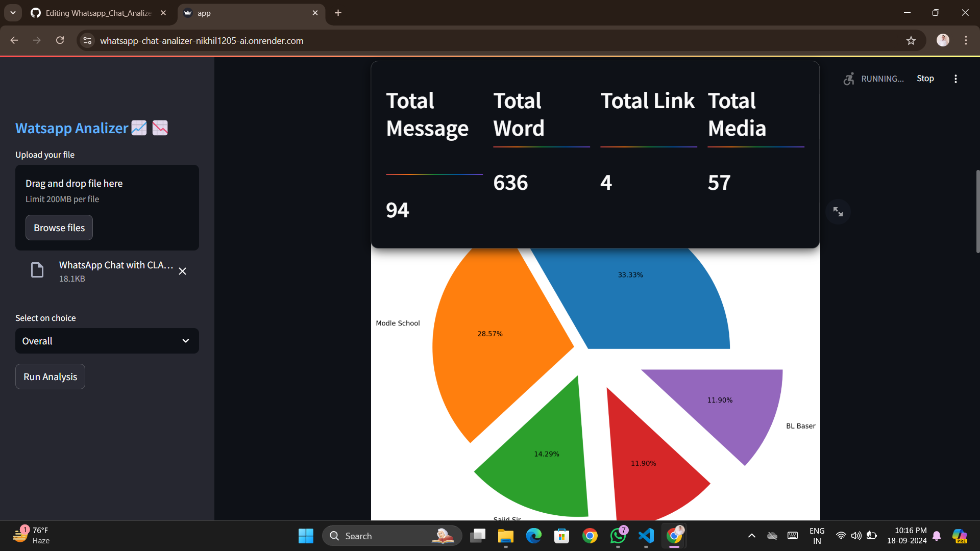980x551 pixels.
Task: Switch to Editing Whatsapp_Chat_Analizer tab
Action: tap(98, 13)
